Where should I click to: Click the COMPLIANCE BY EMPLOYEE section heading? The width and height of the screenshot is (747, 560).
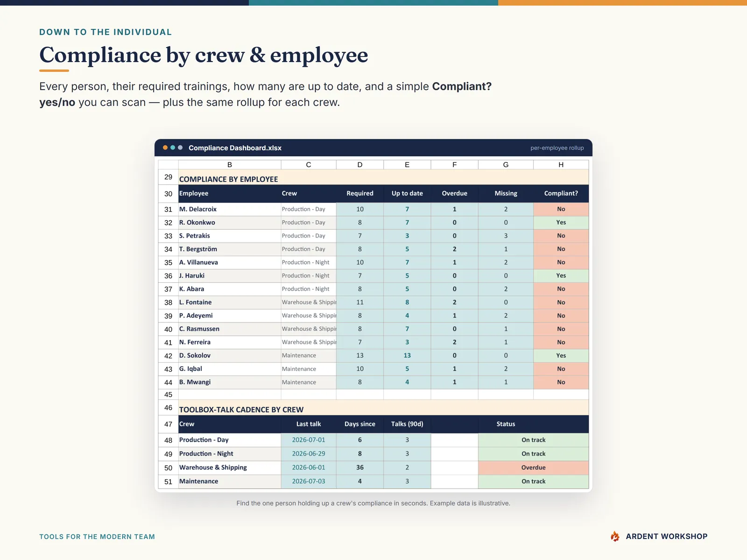tap(228, 179)
